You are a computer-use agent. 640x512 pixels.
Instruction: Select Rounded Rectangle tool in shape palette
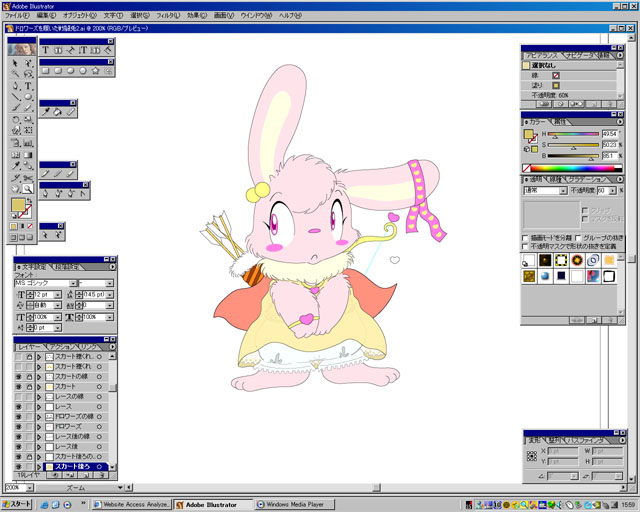point(58,71)
